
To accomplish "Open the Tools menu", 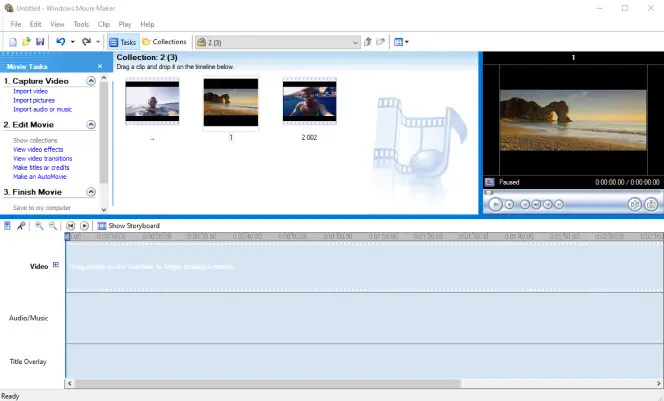I will click(x=81, y=24).
